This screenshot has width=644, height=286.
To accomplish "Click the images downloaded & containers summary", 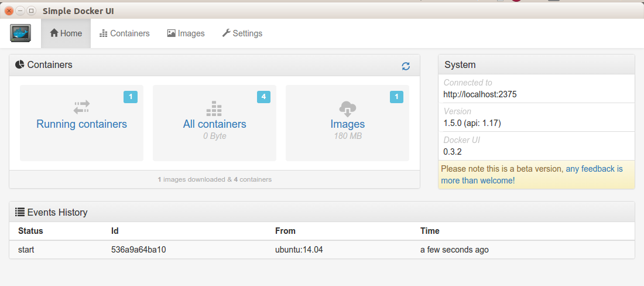I will click(214, 179).
